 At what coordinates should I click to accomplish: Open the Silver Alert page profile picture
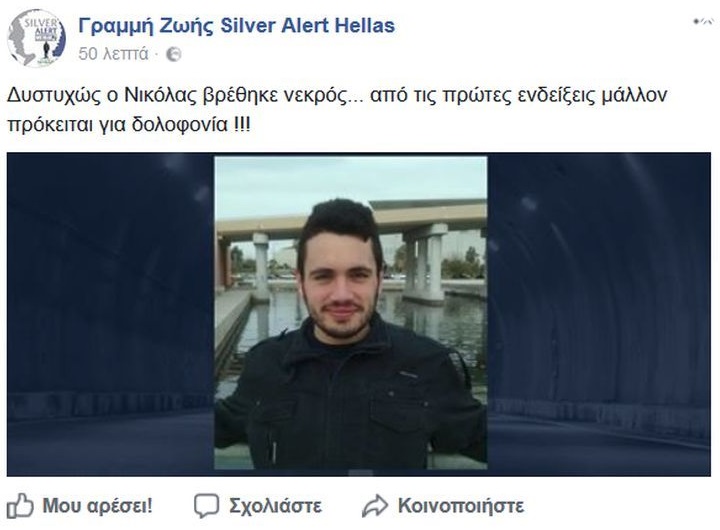pos(37,38)
